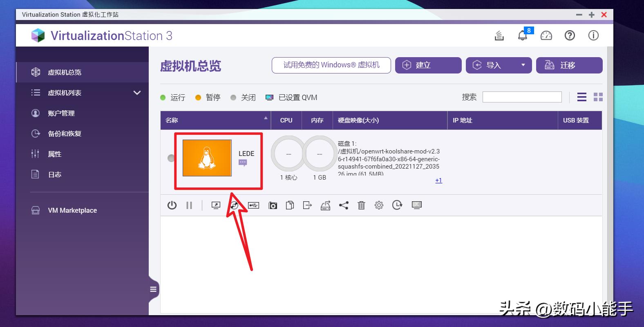
Task: Click 试用免费的 Windows 虚拟机 button
Action: point(331,65)
